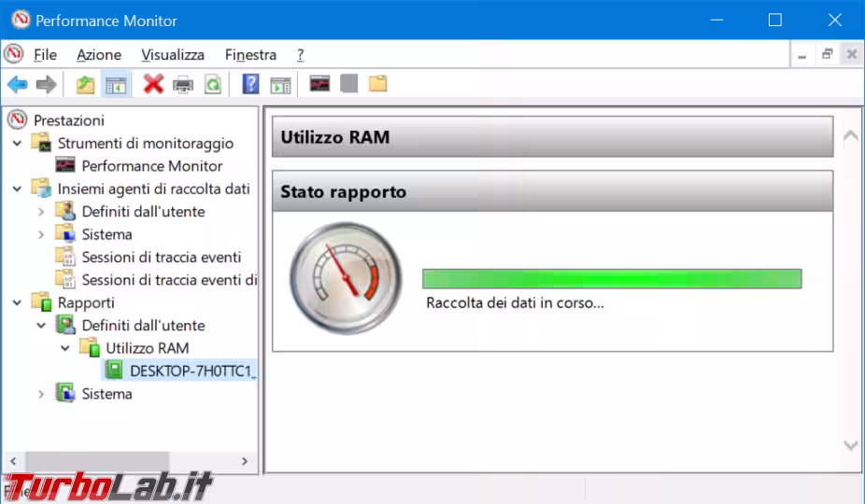The image size is (865, 504).
Task: Click the yellow folder icon in toolbar
Action: click(378, 84)
